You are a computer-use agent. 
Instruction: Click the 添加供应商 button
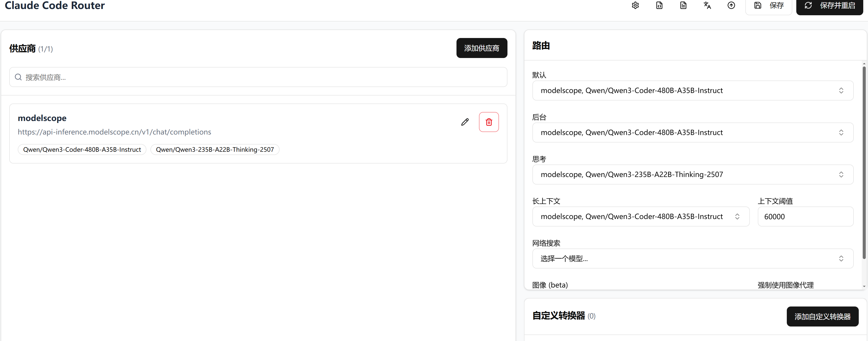click(481, 48)
